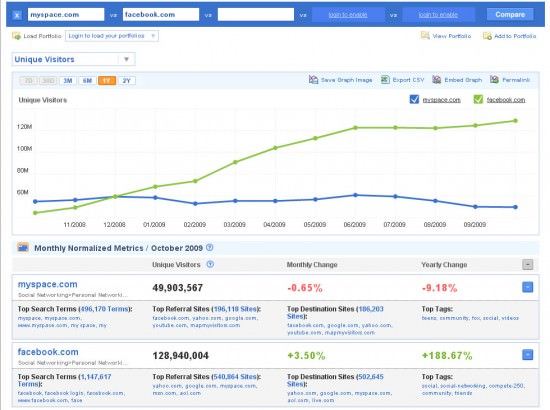This screenshot has height=410, width=550.
Task: Click the Compare button
Action: 510,15
